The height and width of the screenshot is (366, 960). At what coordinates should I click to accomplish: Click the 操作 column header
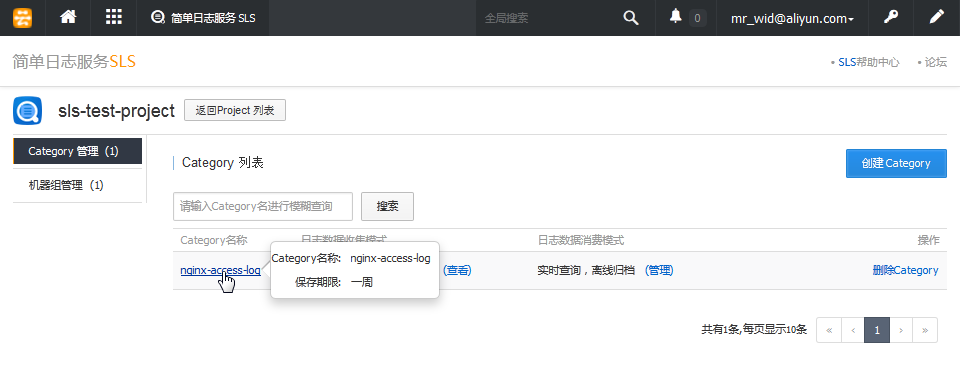(928, 240)
